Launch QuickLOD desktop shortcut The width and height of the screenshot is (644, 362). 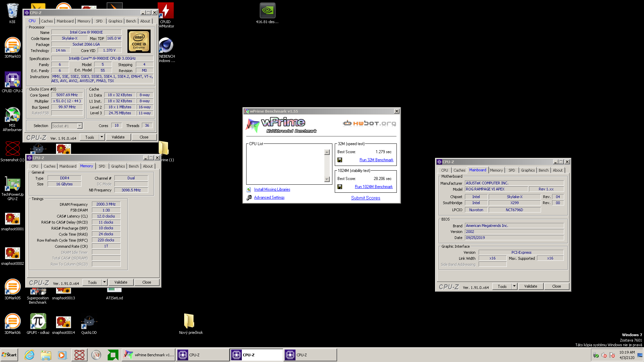click(x=89, y=324)
